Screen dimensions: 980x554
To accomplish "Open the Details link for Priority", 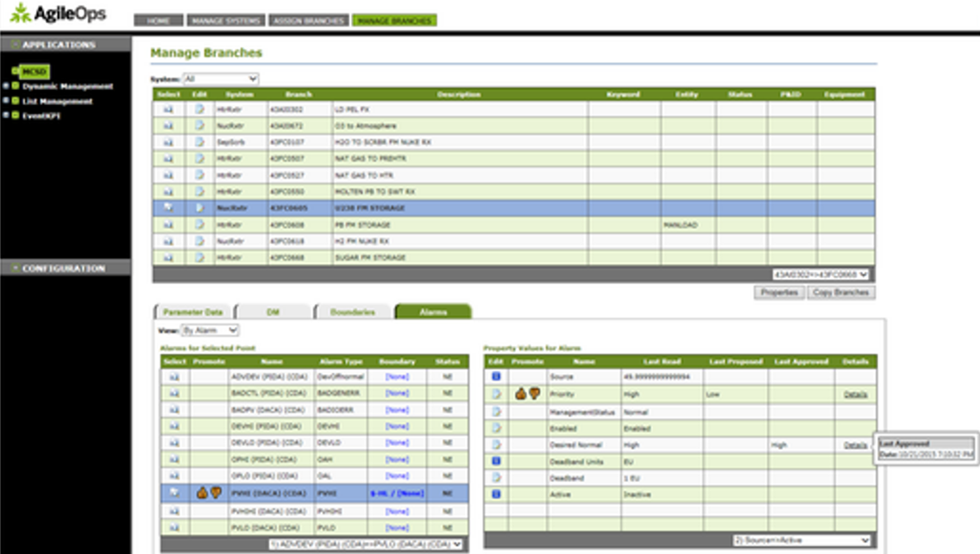I will pyautogui.click(x=855, y=394).
